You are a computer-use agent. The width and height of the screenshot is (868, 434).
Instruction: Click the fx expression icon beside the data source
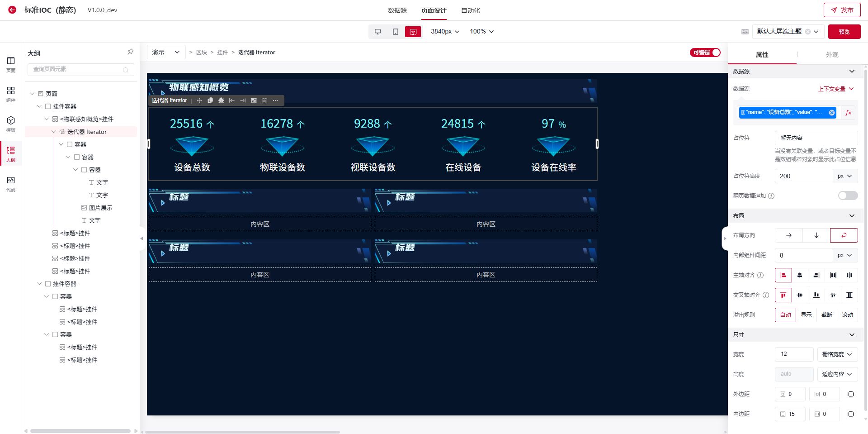(x=848, y=113)
